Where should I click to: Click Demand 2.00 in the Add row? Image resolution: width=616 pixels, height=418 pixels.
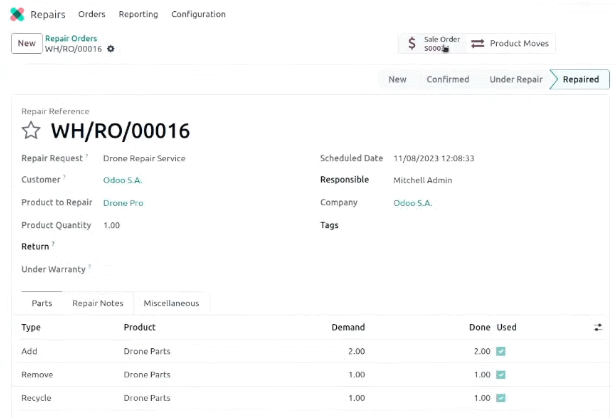356,351
